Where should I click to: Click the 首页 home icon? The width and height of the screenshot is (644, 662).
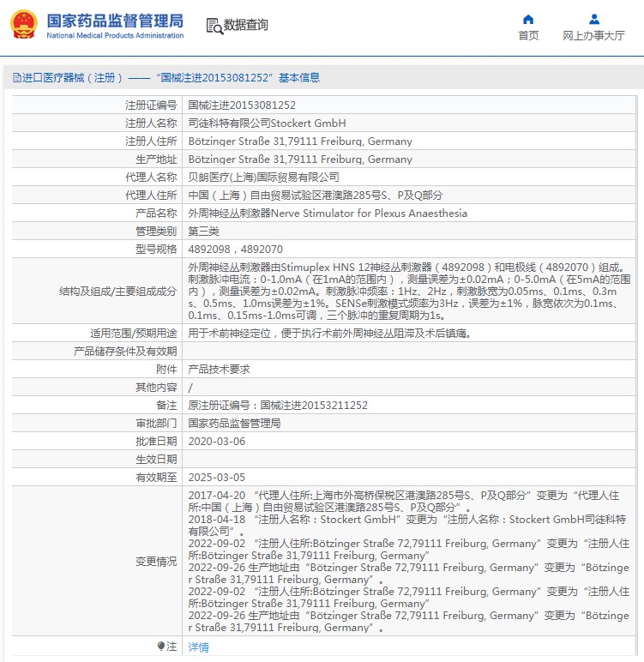click(x=528, y=20)
